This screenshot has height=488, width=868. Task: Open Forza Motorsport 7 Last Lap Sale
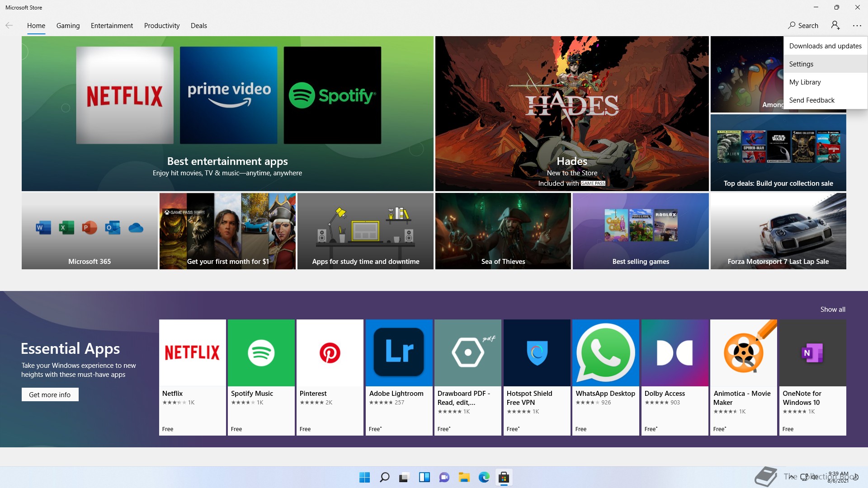[x=778, y=231]
